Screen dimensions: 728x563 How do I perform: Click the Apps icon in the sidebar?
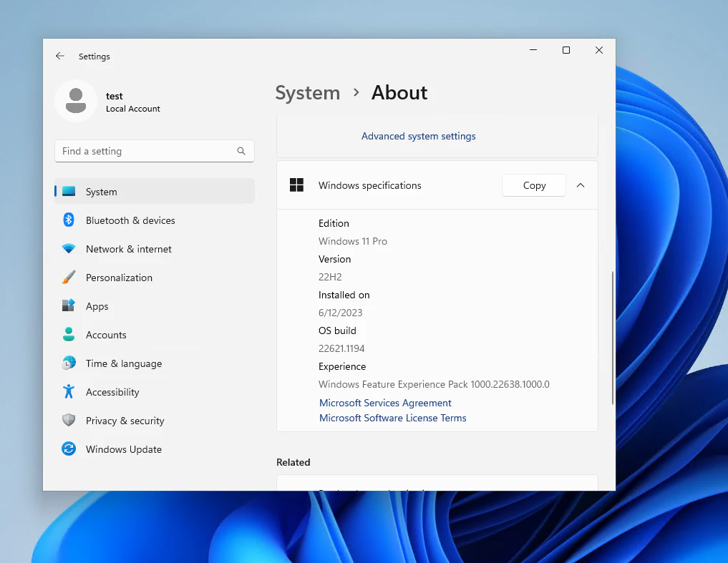pyautogui.click(x=69, y=306)
